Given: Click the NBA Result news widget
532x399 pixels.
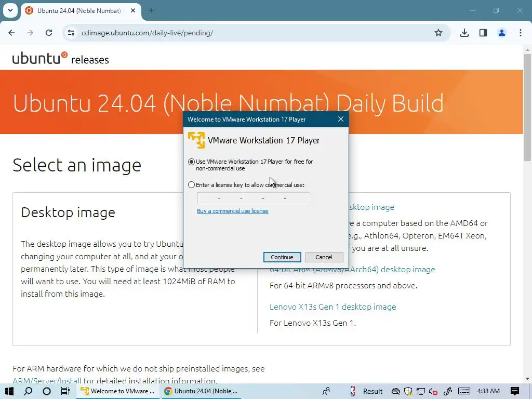Looking at the screenshot, I should tap(366, 391).
